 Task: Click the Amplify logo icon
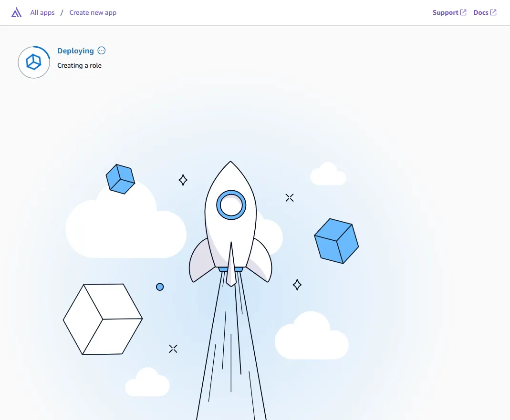tap(16, 12)
